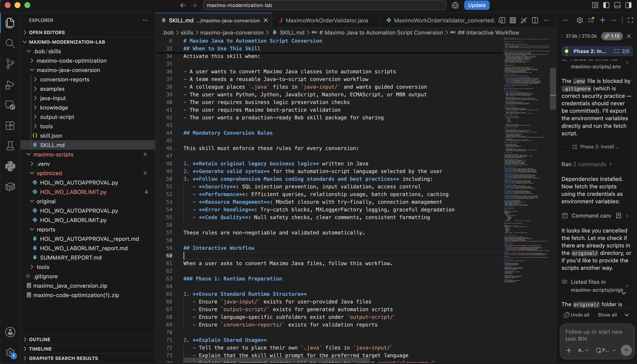The image size is (637, 364).
Task: Expand the OUTLINE section
Action: (87, 339)
